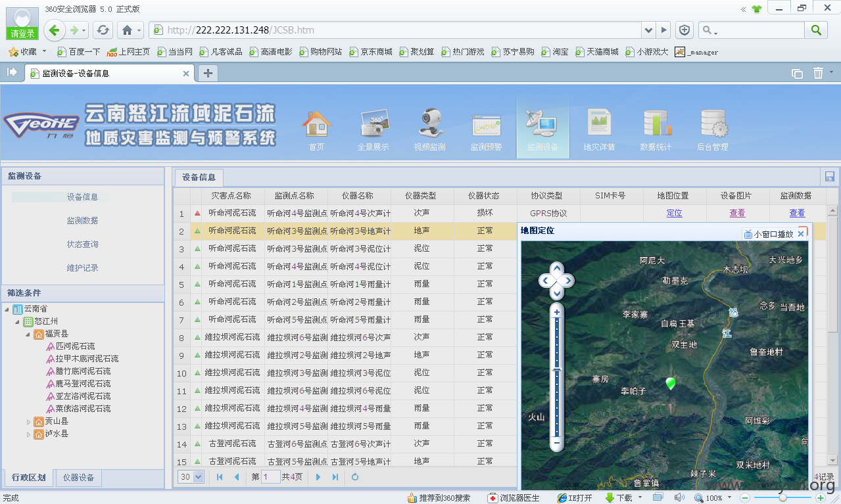
Task: Zoom out the map with minus button
Action: coord(557,444)
